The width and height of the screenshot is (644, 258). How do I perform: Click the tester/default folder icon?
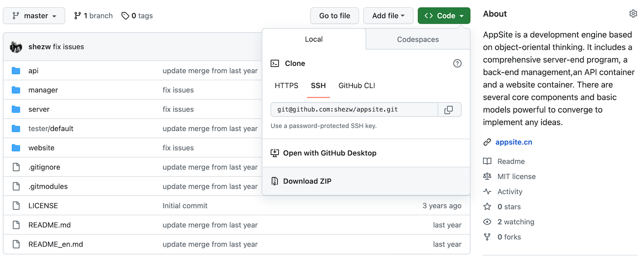point(16,129)
